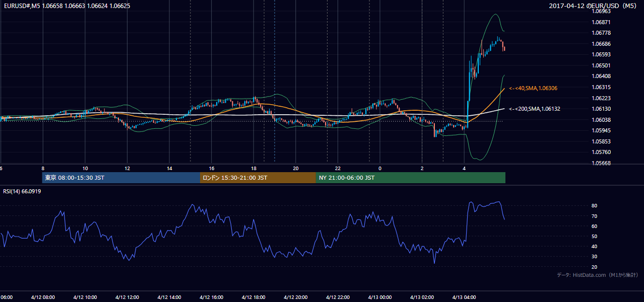Click the 4/13 02:00 time label

tap(422, 297)
